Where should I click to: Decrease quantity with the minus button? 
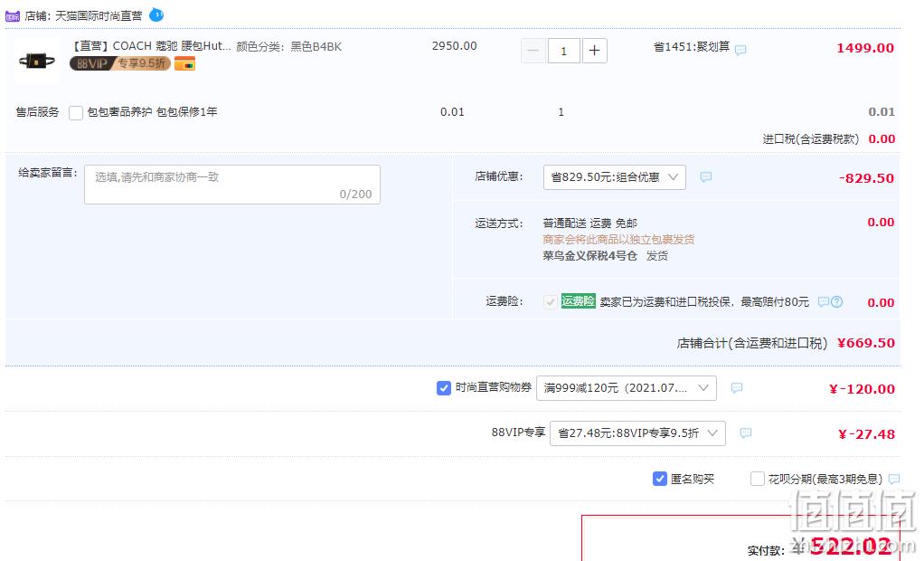533,51
